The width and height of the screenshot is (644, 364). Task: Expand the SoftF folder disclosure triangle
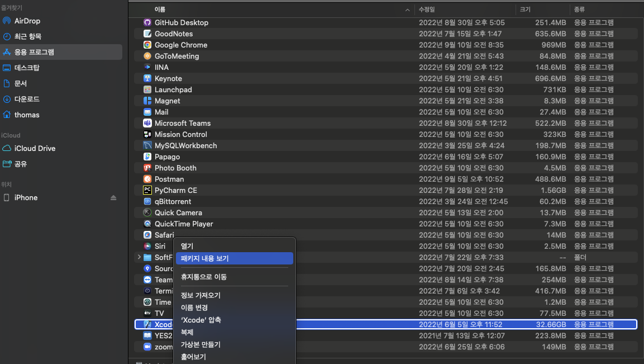coord(139,257)
